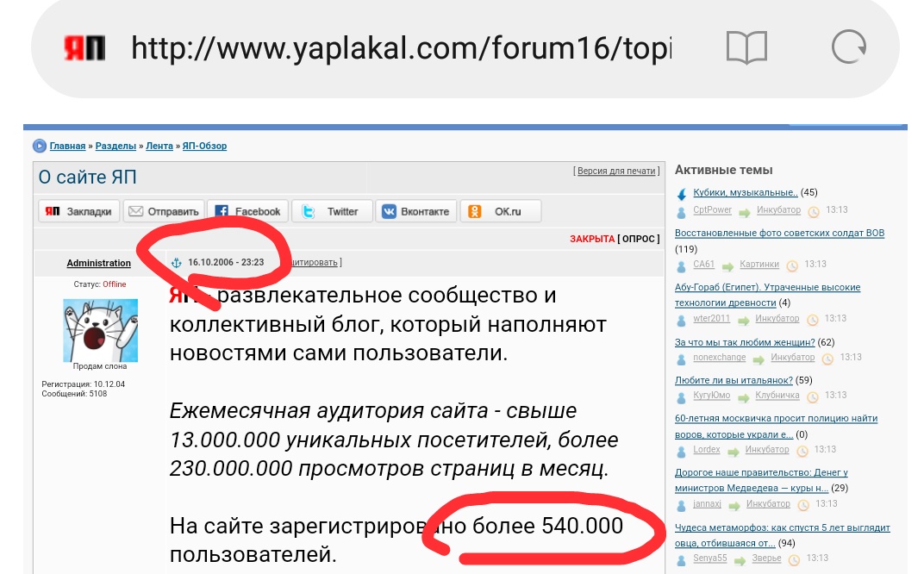
Task: Open wter2011 user profile
Action: (711, 318)
